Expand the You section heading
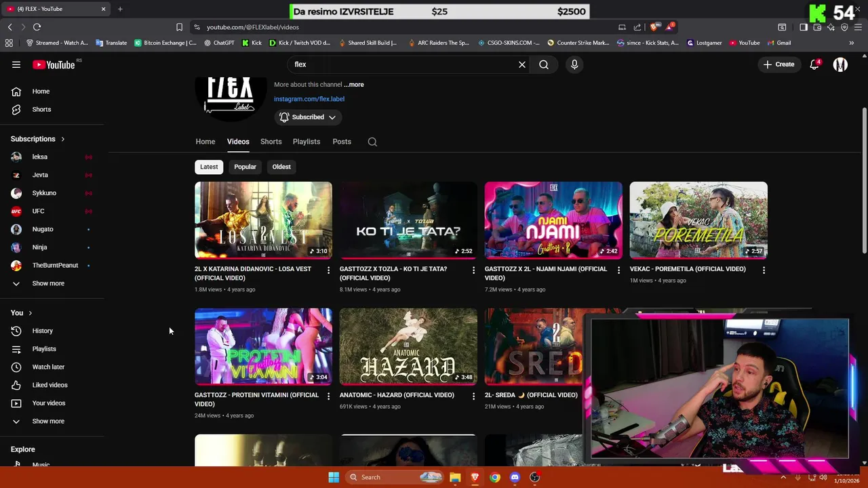Screen dimensions: 868x488 22,313
